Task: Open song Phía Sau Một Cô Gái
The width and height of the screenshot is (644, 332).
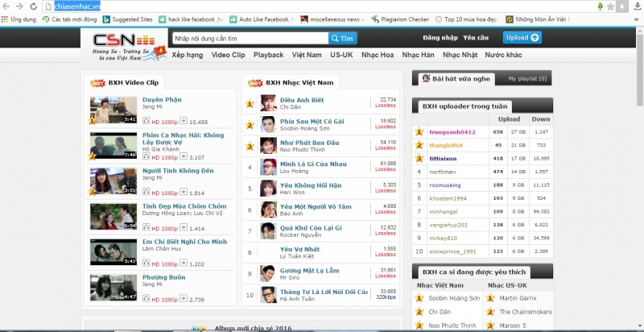Action: [x=312, y=121]
